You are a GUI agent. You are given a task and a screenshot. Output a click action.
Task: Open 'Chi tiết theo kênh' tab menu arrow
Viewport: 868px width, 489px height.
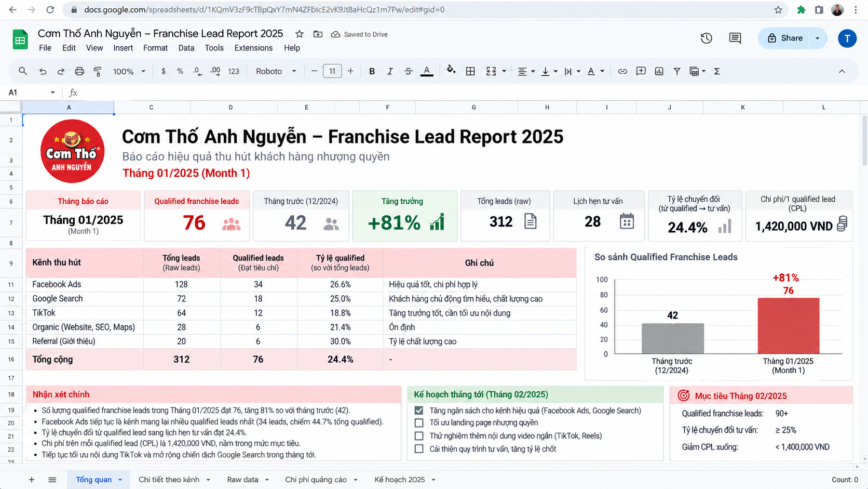click(208, 480)
